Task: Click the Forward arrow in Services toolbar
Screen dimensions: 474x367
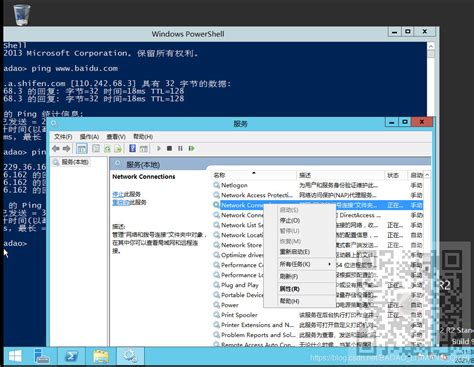Action: coord(67,148)
